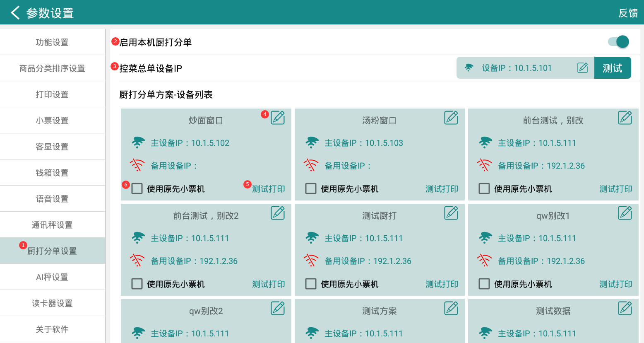Tap 反馈 in the top right
The width and height of the screenshot is (644, 343).
[x=628, y=13]
